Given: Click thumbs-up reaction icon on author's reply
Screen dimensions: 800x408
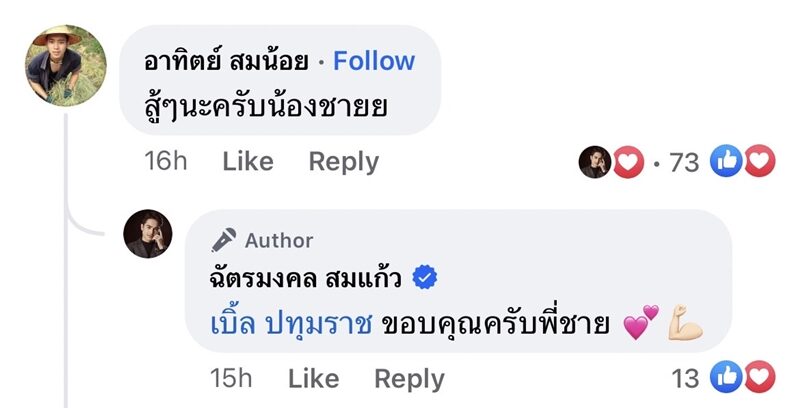Looking at the screenshot, I should click(726, 377).
